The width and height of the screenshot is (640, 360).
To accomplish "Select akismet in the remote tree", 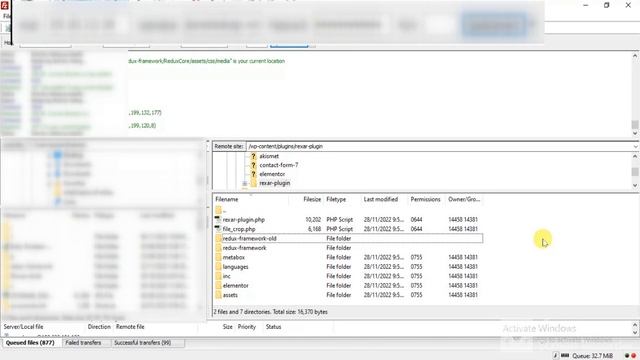I will [x=269, y=156].
